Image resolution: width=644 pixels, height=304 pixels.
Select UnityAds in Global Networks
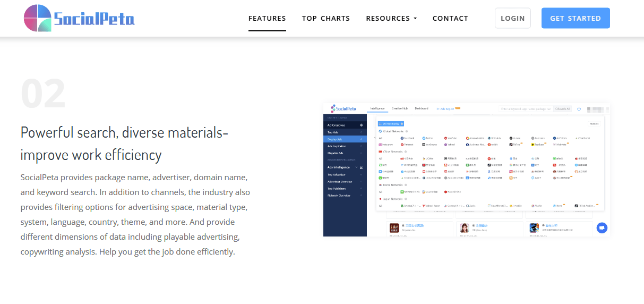pos(494,138)
